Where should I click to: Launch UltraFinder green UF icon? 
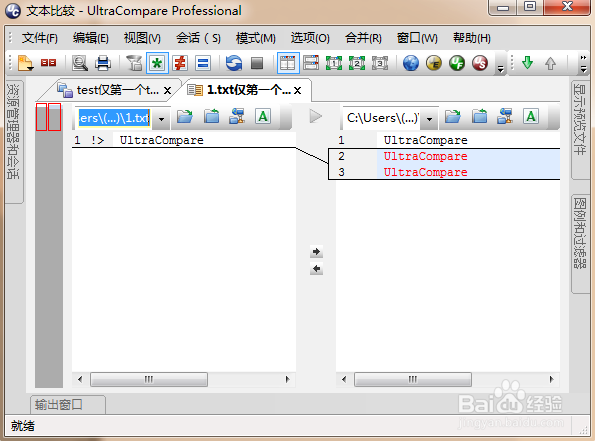pyautogui.click(x=457, y=63)
